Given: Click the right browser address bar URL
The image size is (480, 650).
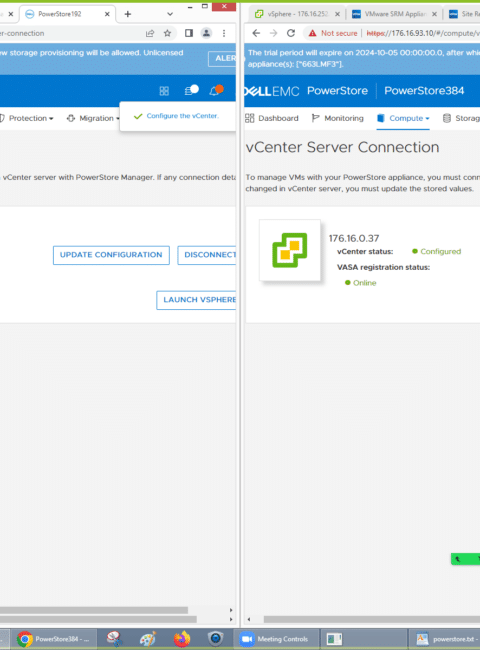Looking at the screenshot, I should click(423, 33).
